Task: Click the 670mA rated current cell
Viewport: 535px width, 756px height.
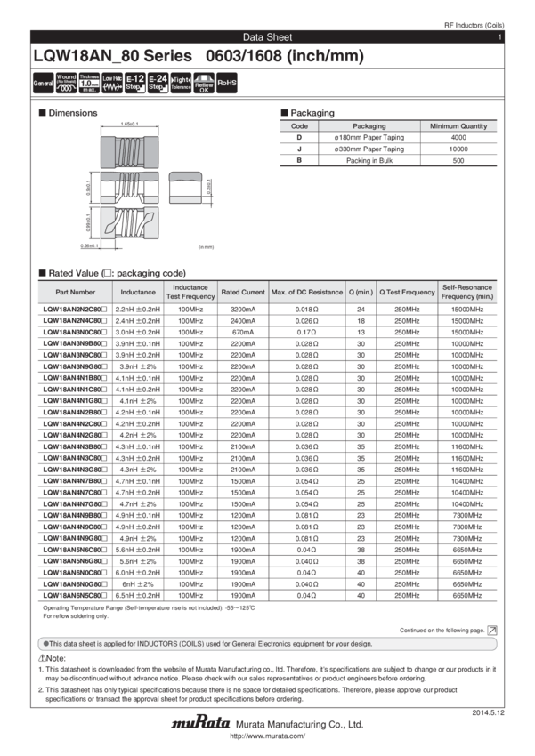Action: 243,333
